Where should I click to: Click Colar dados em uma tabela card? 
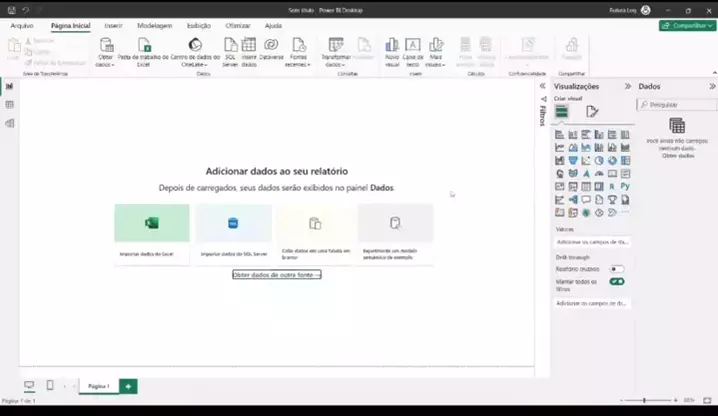pos(315,234)
